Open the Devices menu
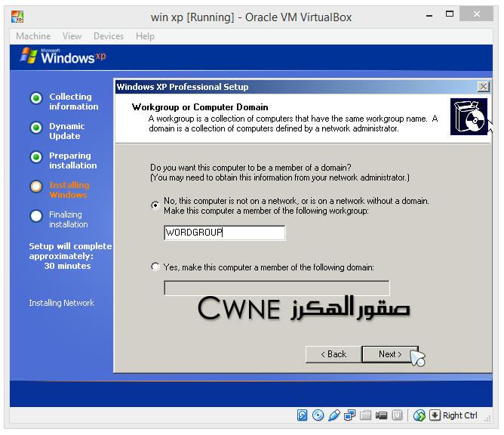Screen dimensions: 504x435 coord(109,36)
